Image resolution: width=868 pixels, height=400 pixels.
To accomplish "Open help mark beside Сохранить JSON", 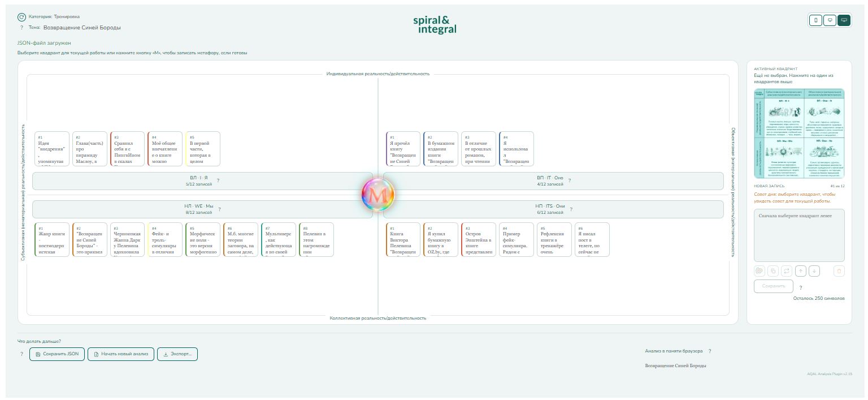I will pyautogui.click(x=22, y=355).
